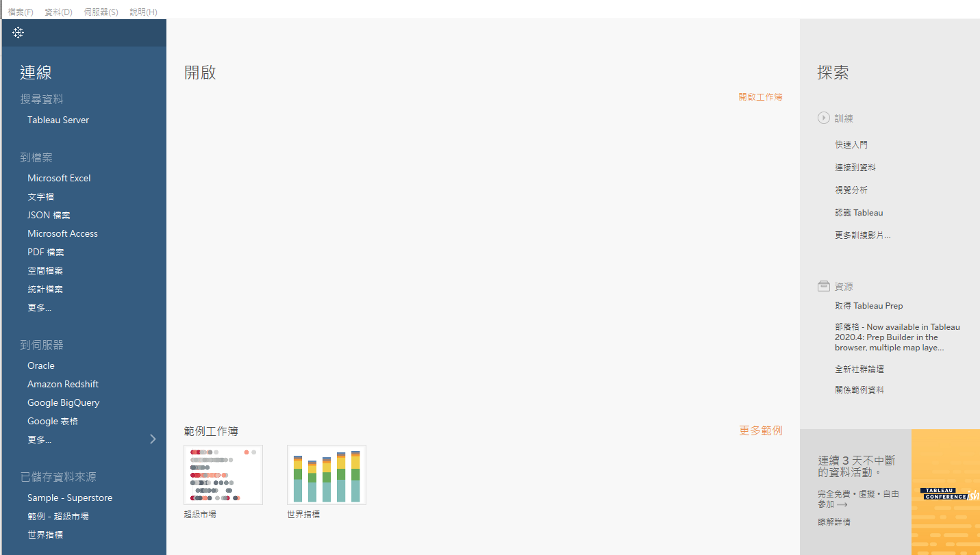This screenshot has height=555, width=980.
Task: Select Tableau Server under 搜尋資料
Action: point(58,120)
